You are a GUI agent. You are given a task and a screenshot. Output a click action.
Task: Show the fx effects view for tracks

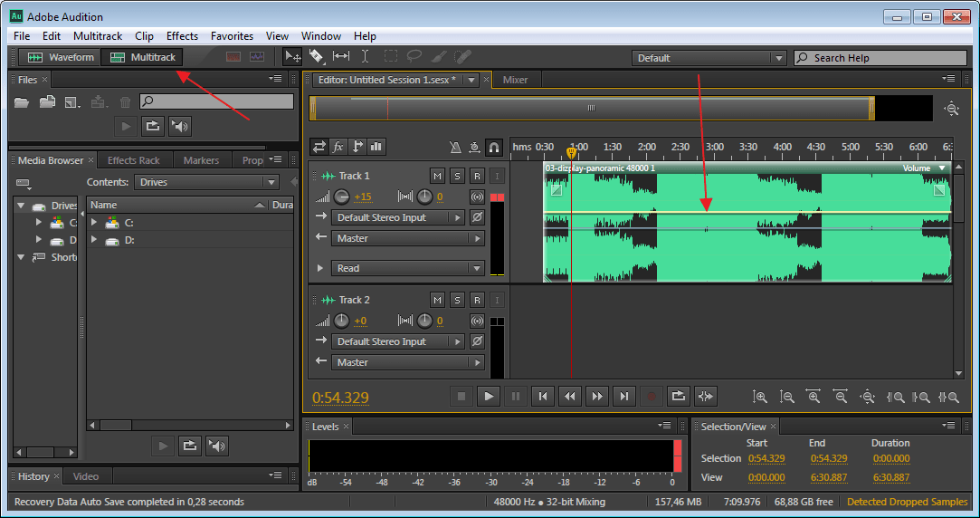click(338, 147)
